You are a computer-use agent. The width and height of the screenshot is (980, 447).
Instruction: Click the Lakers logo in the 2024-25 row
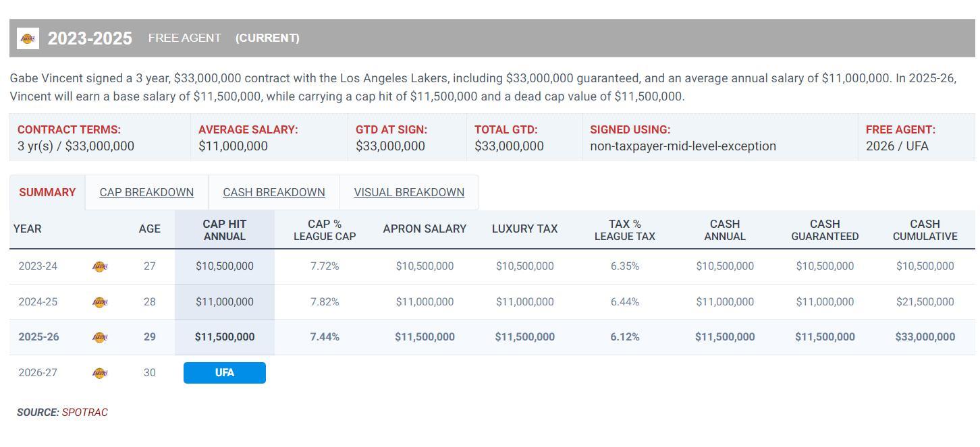coord(99,302)
